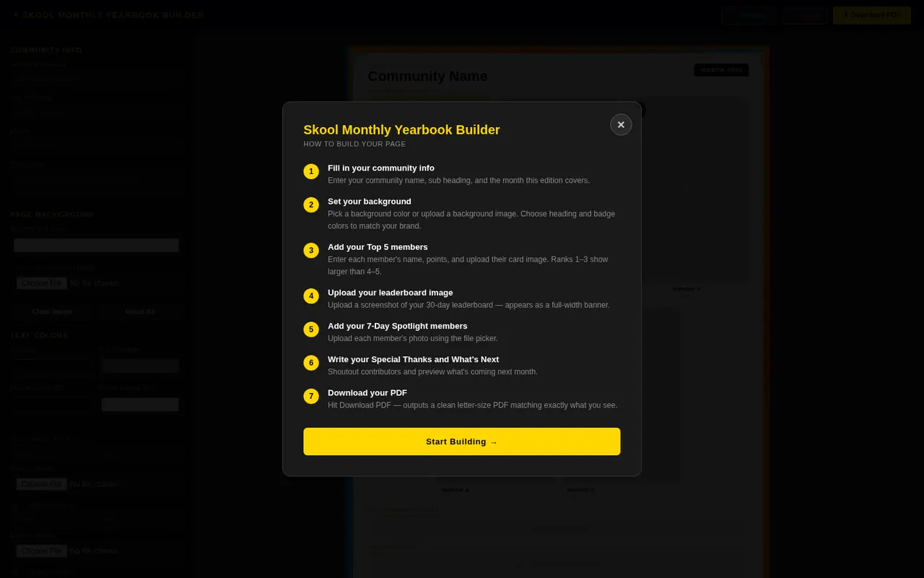
Task: Open the Month Badge Text color swatch
Action: [140, 405]
